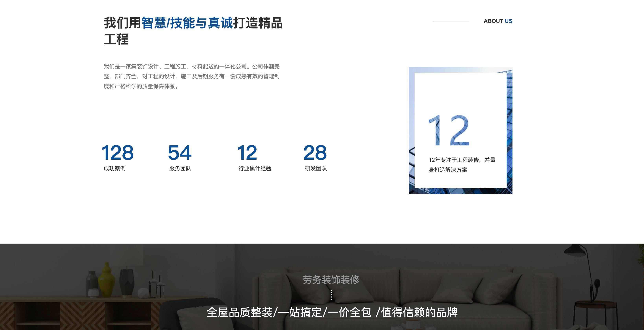Click the horizontal line beside ABOUT US
The width and height of the screenshot is (644, 330).
tap(451, 21)
